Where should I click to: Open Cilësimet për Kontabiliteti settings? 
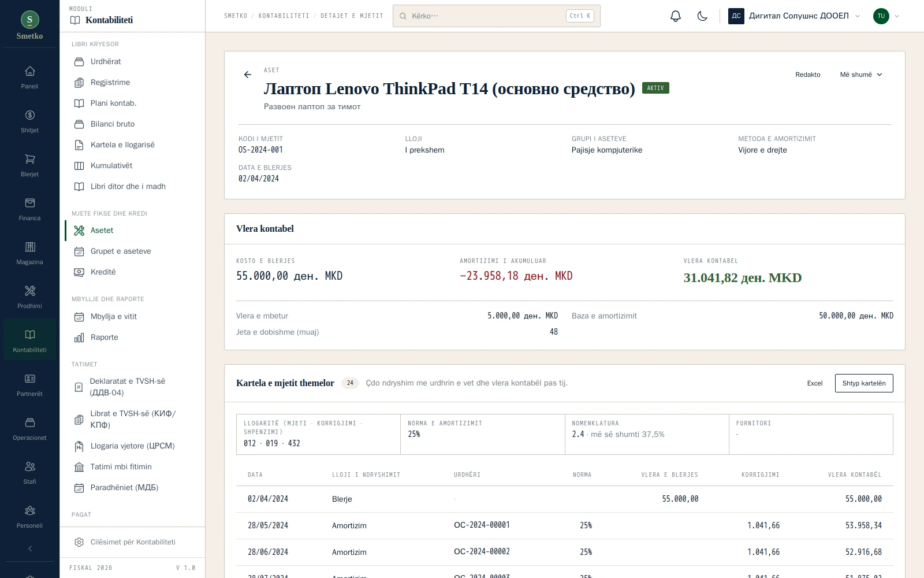132,542
